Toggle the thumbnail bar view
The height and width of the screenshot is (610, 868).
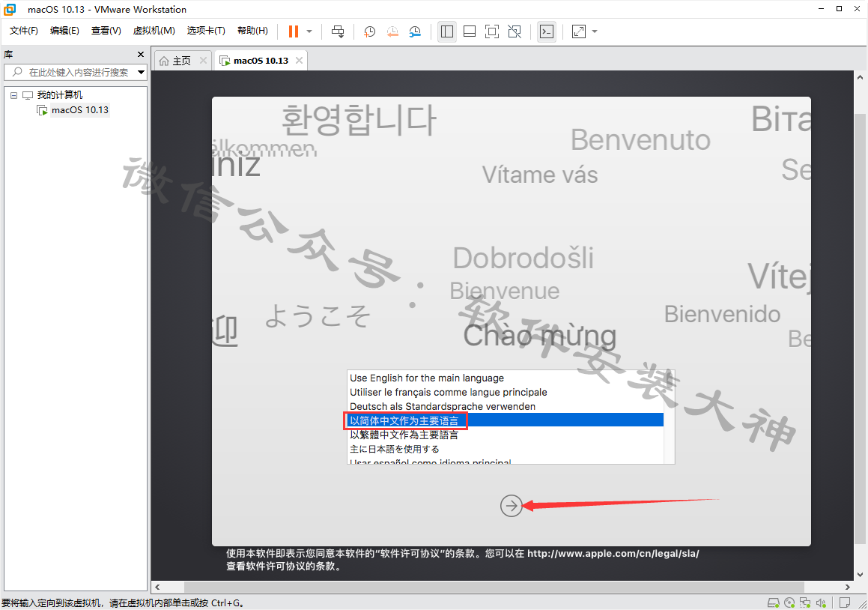click(470, 31)
